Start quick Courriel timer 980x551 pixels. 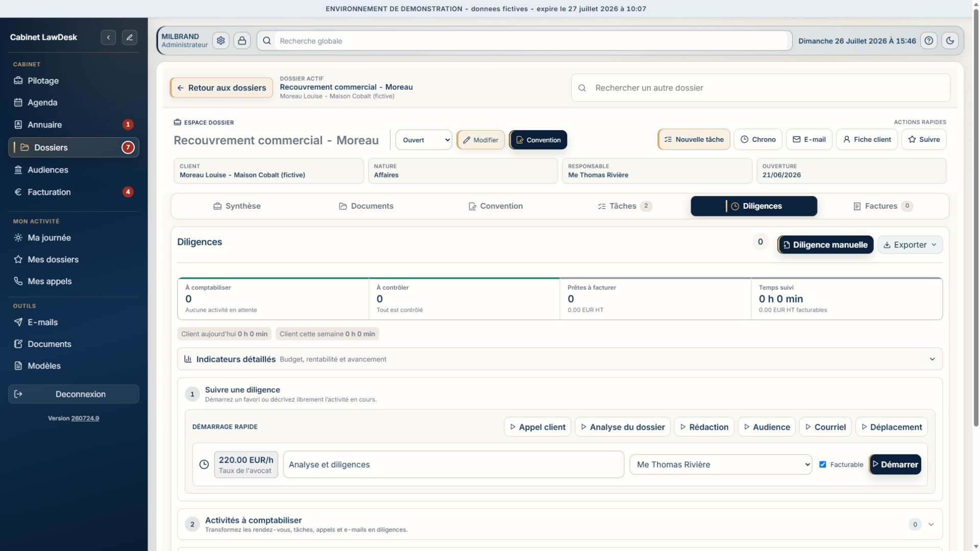coord(825,427)
